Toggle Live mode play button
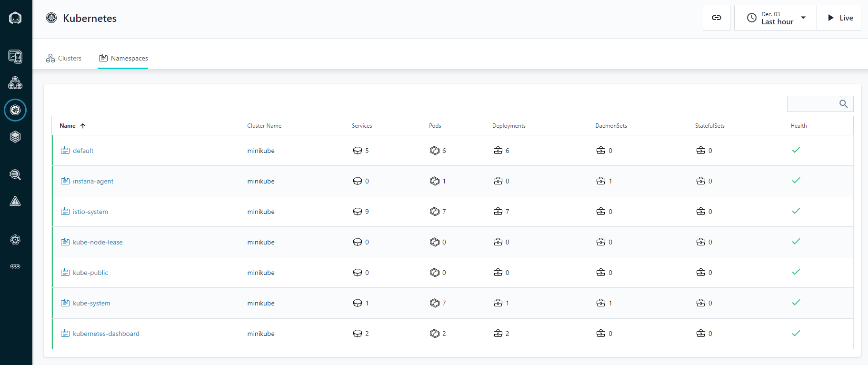868x365 pixels. tap(839, 18)
